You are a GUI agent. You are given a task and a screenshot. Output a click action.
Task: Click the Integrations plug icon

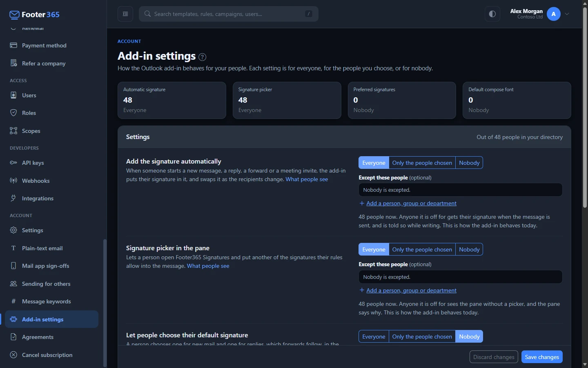coord(13,198)
